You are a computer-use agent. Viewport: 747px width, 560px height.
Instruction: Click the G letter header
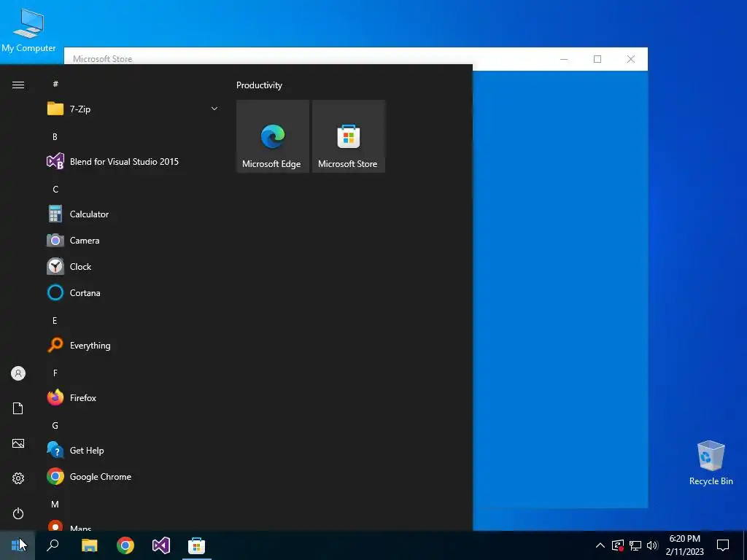coord(55,426)
